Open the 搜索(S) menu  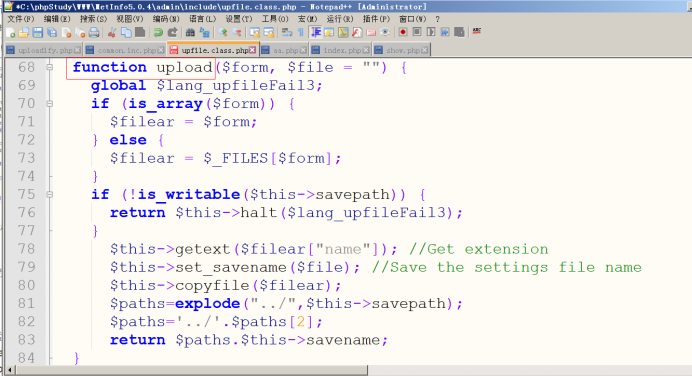(x=93, y=19)
